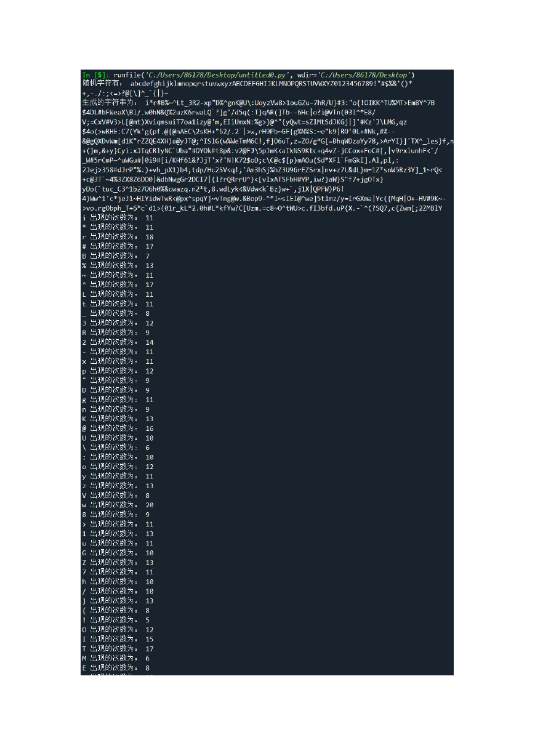Select the count line for letter I
Image resolution: width=535 pixels, height=756 pixels.
pos(118,639)
